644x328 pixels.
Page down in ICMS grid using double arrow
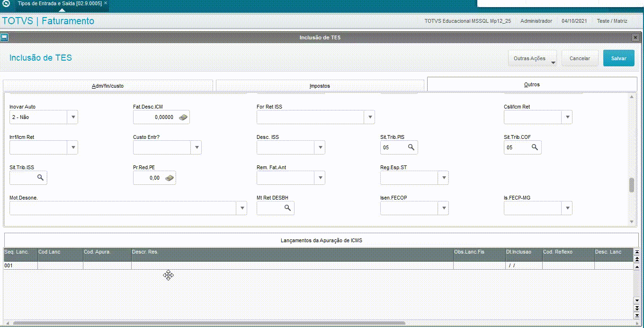[x=636, y=308]
